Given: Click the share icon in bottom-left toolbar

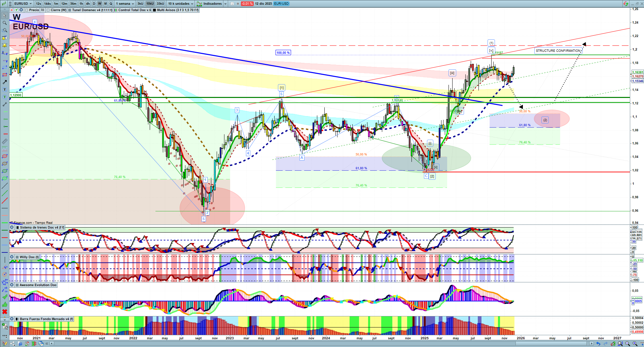Looking at the screenshot, I should (13, 344).
